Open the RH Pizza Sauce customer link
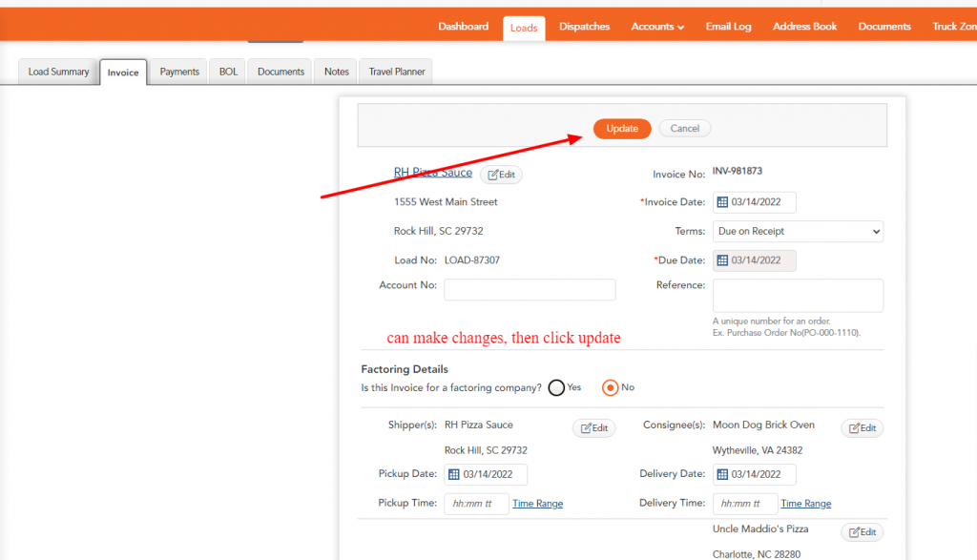 tap(433, 173)
